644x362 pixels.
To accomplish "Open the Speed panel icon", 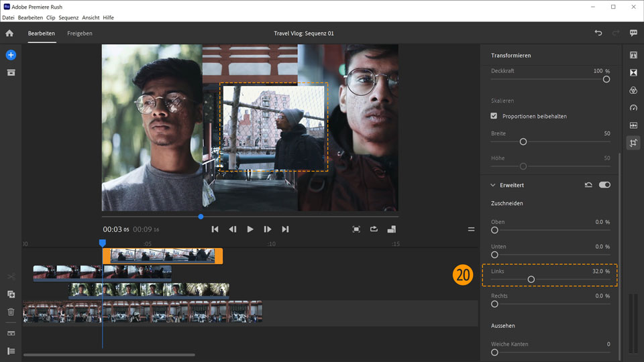I will click(633, 108).
